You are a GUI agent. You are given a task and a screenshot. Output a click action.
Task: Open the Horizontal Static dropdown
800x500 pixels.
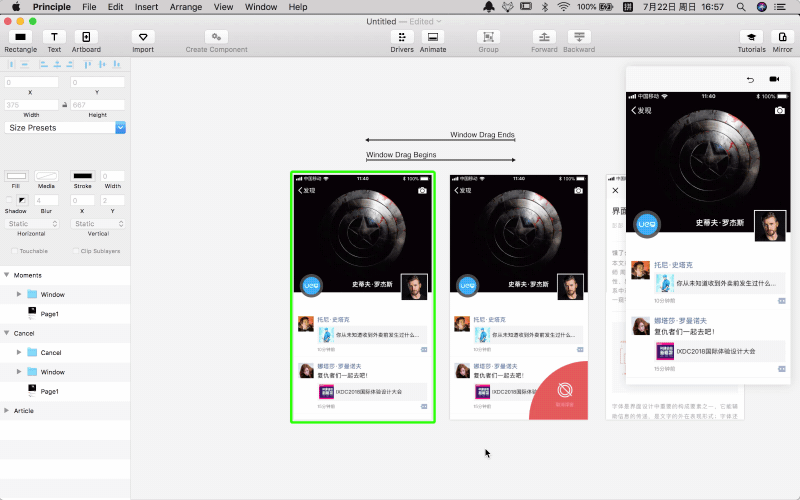pos(33,224)
